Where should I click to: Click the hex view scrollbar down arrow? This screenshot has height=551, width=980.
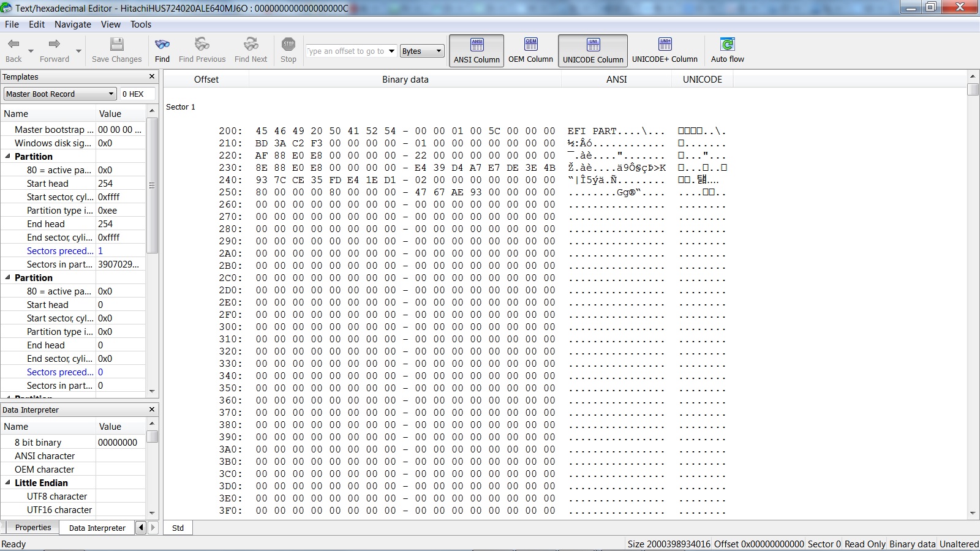973,513
